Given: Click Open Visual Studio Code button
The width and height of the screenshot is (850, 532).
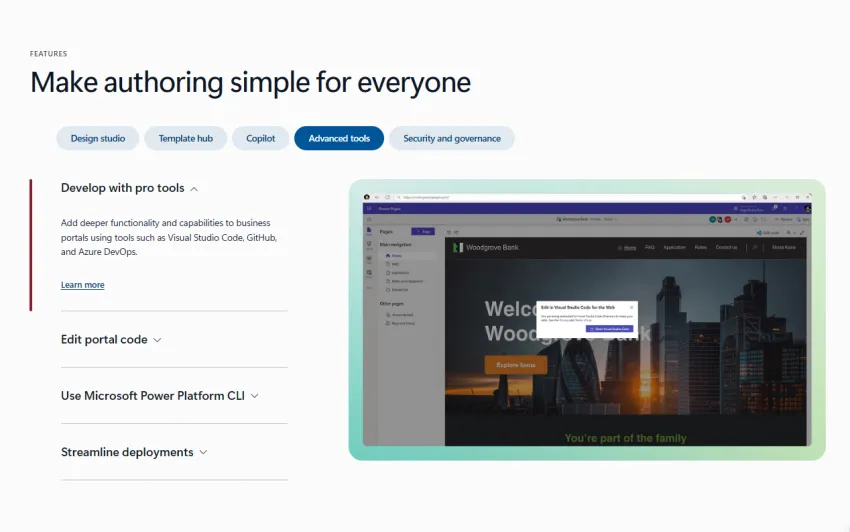Looking at the screenshot, I should 609,328.
